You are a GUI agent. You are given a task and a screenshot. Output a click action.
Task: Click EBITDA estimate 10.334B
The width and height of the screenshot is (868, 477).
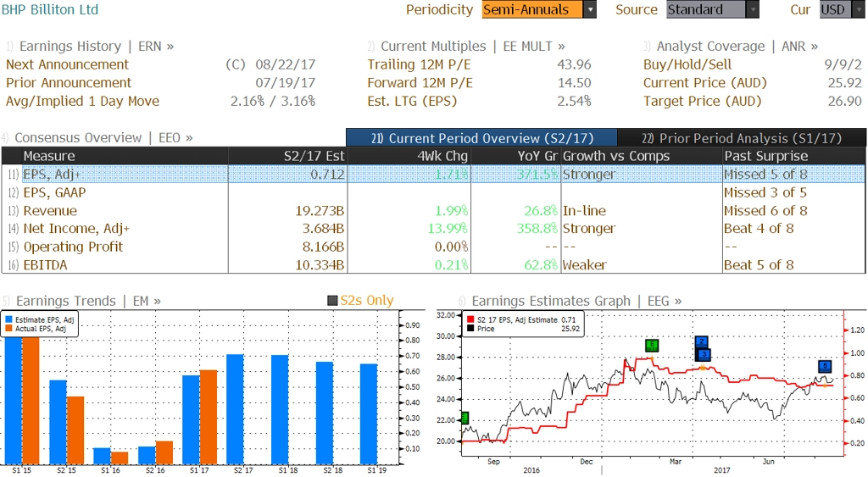[320, 265]
